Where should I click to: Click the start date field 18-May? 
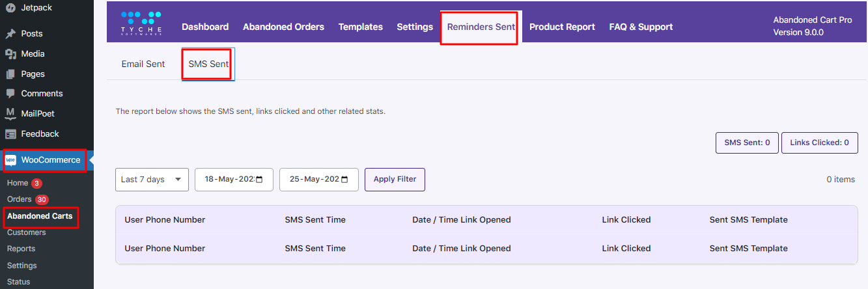click(235, 180)
